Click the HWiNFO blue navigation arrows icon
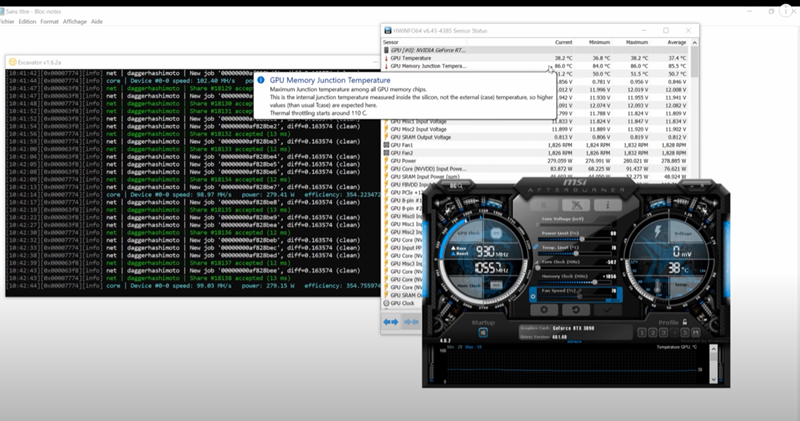800x421 pixels. pyautogui.click(x=391, y=322)
